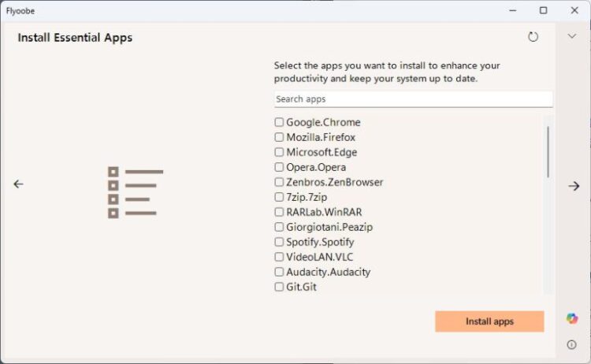Screen dimensions: 591x364
Task: Check the RARLab.WinRAR checkbox
Action: point(279,212)
